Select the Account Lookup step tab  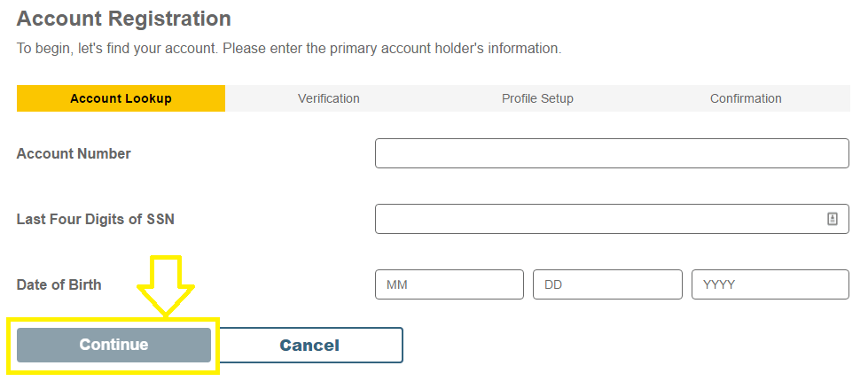click(x=121, y=98)
